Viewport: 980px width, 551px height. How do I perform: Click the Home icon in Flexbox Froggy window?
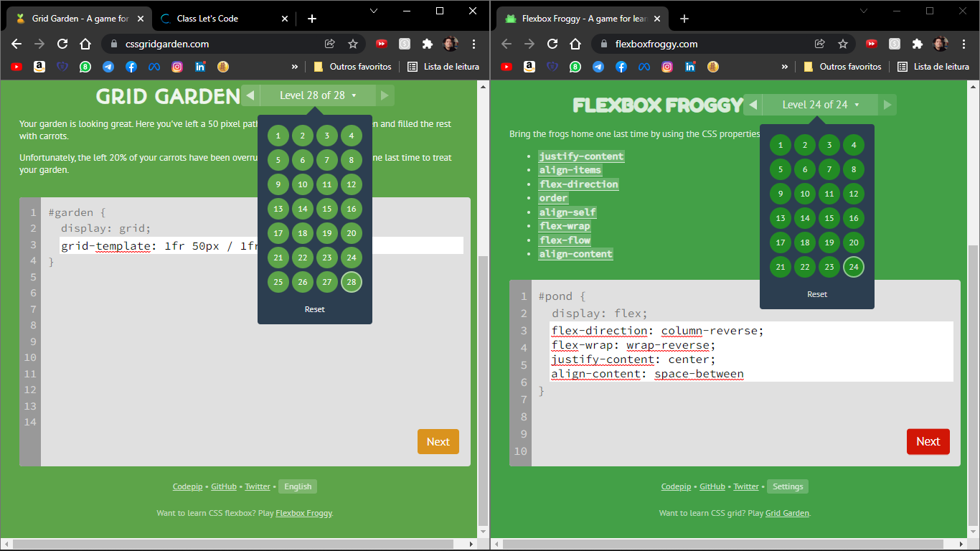coord(574,43)
